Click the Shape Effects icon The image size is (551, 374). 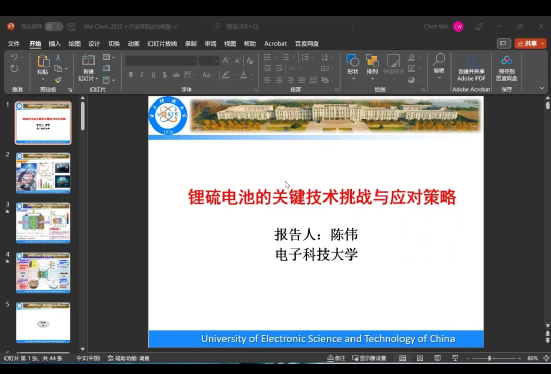pyautogui.click(x=411, y=80)
